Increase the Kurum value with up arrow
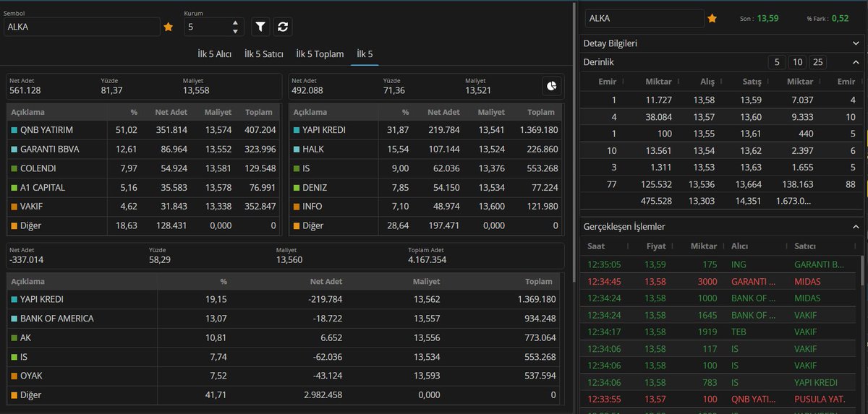868x414 pixels. tap(235, 22)
